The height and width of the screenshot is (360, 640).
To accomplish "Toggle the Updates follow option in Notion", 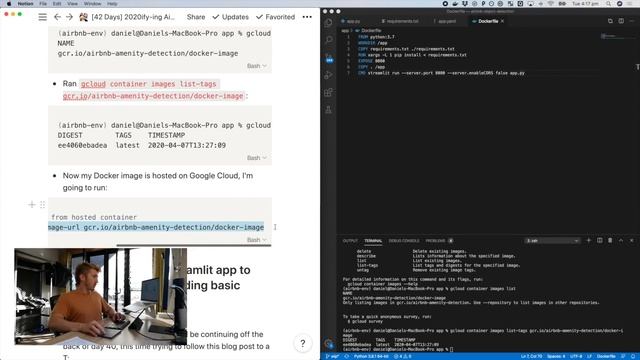I will (231, 17).
